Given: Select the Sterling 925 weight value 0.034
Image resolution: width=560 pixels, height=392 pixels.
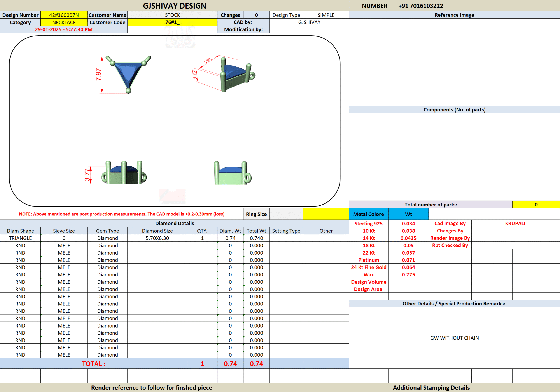Looking at the screenshot, I should (408, 223).
